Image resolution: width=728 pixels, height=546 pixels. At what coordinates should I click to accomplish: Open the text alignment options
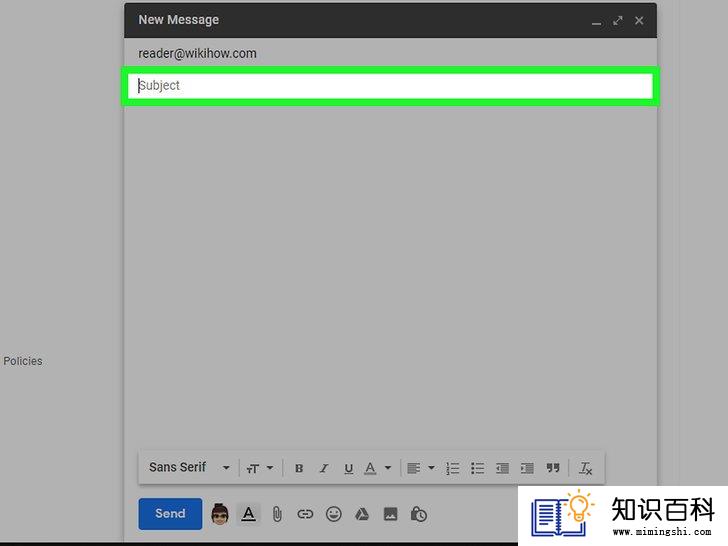tap(421, 468)
